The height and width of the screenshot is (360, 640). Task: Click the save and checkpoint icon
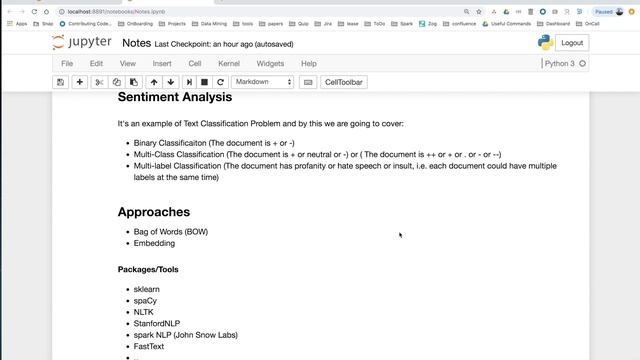[60, 82]
